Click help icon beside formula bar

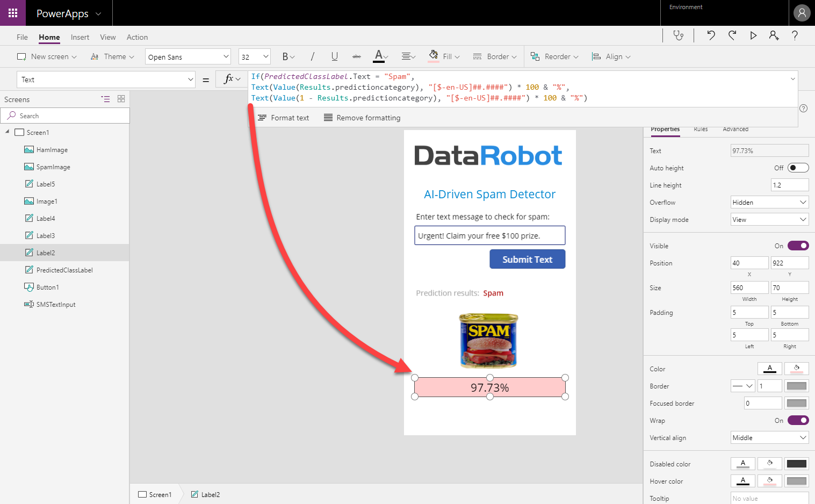[804, 108]
